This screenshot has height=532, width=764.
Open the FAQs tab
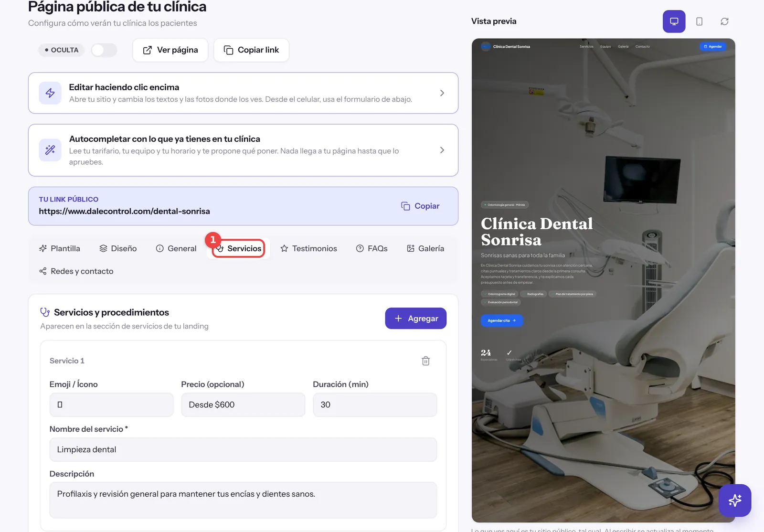(372, 248)
